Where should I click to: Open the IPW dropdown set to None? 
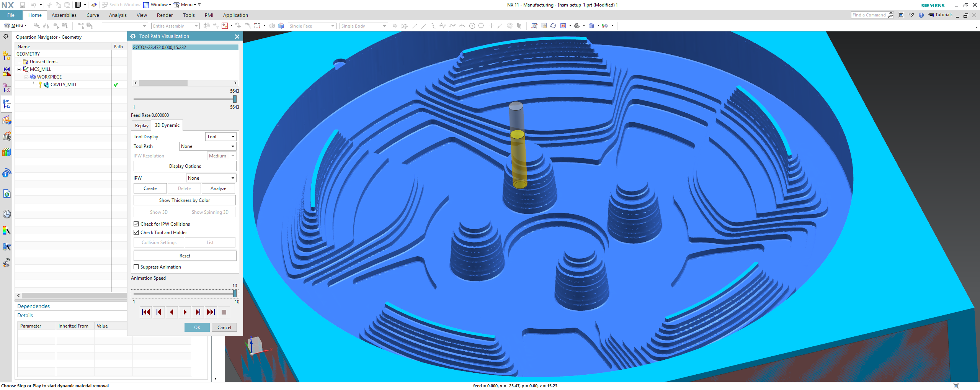(x=211, y=178)
